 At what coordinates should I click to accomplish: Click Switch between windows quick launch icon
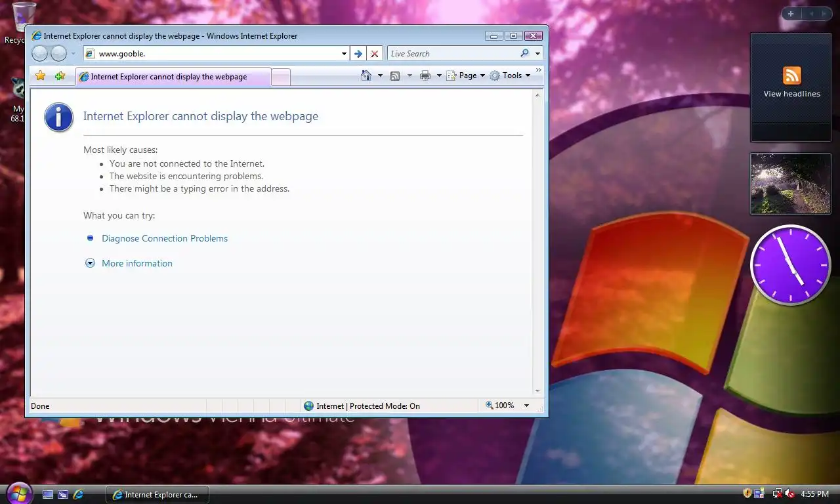(x=63, y=494)
